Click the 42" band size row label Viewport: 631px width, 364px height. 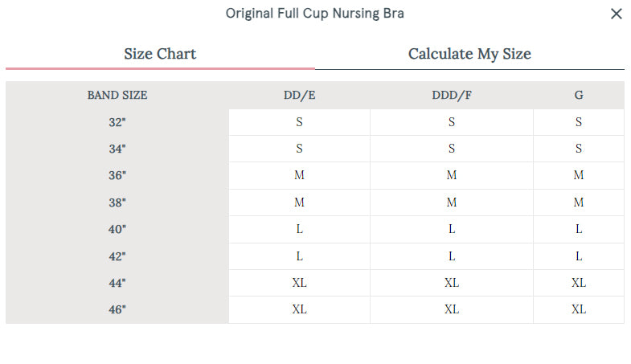pos(117,256)
